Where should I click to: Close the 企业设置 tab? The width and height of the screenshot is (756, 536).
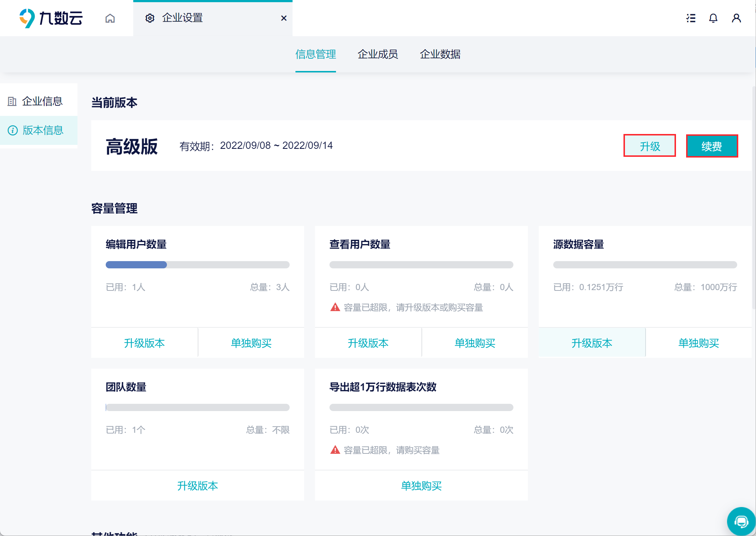point(284,18)
